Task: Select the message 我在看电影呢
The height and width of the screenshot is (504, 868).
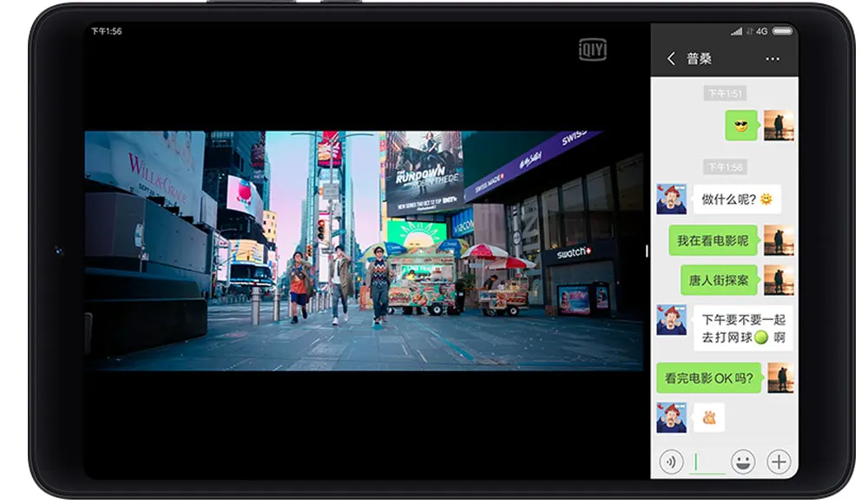Action: (713, 240)
